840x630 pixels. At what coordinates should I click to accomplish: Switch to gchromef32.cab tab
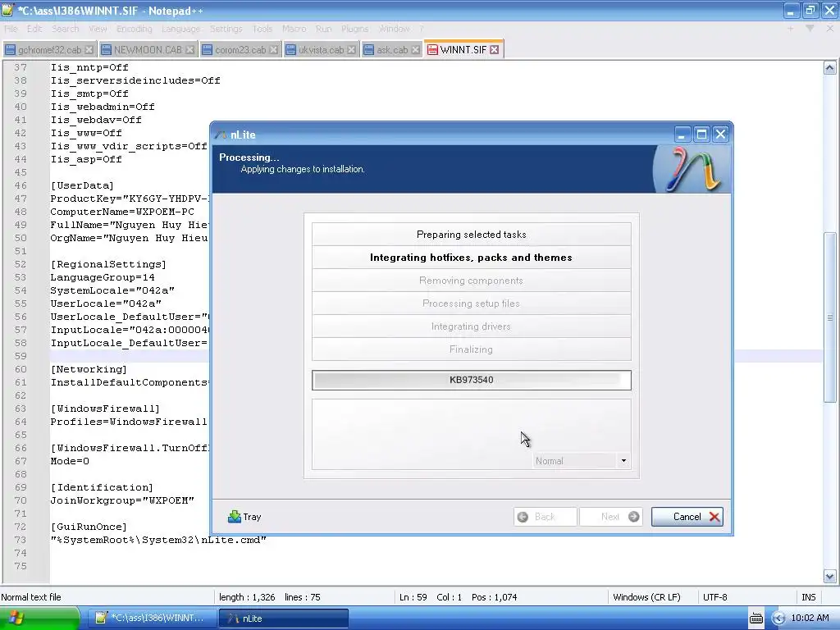click(49, 50)
